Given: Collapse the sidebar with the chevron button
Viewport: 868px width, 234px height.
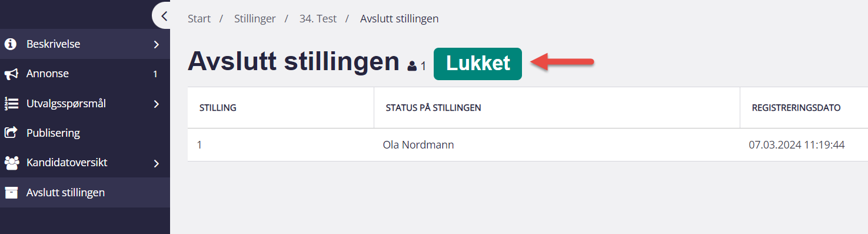Looking at the screenshot, I should point(162,16).
